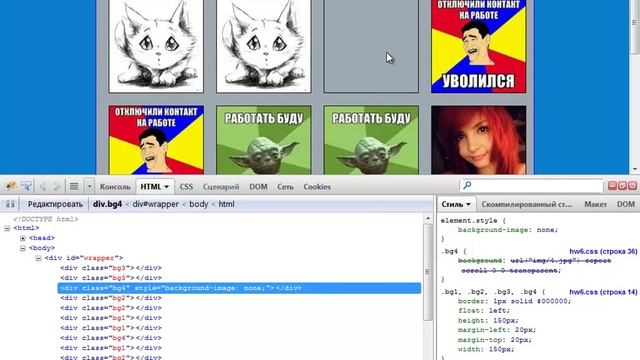
Task: Click the struck-through background property of .bg4
Action: (534, 265)
